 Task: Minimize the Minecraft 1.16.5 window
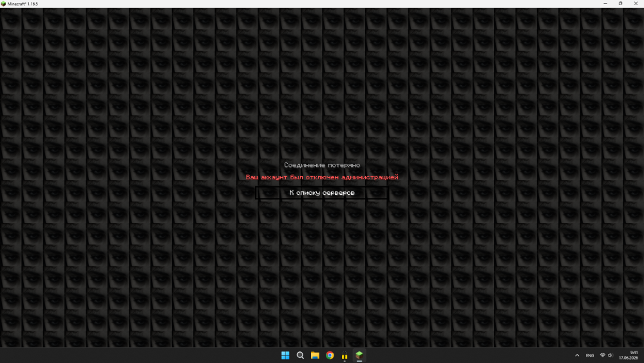[x=605, y=3]
